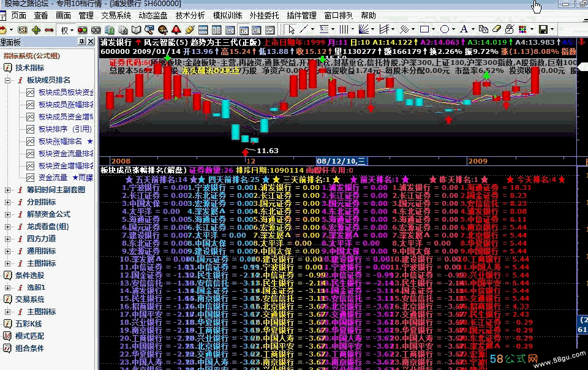Screen dimensions: 588x370
Task: Select the rectangle drawing tool
Action: coord(424,29)
